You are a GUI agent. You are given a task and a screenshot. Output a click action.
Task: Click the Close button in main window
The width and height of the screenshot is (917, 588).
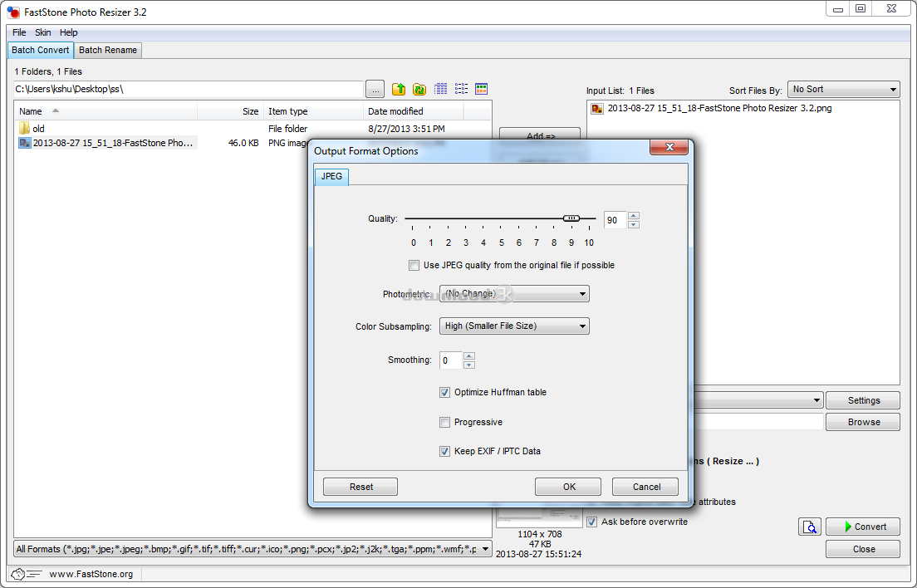(x=863, y=550)
